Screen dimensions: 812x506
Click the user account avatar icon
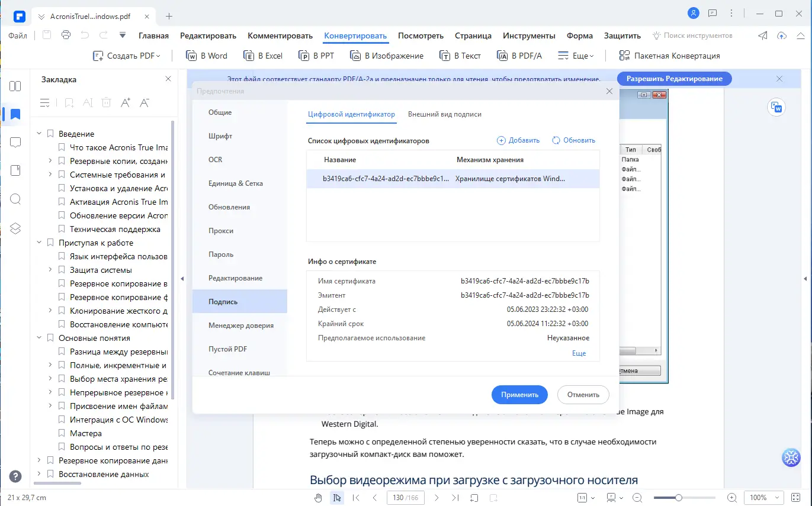(x=693, y=13)
